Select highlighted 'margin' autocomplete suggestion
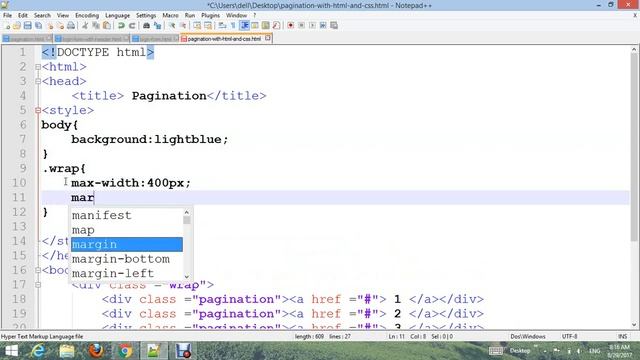This screenshot has height=360, width=640. click(x=127, y=244)
